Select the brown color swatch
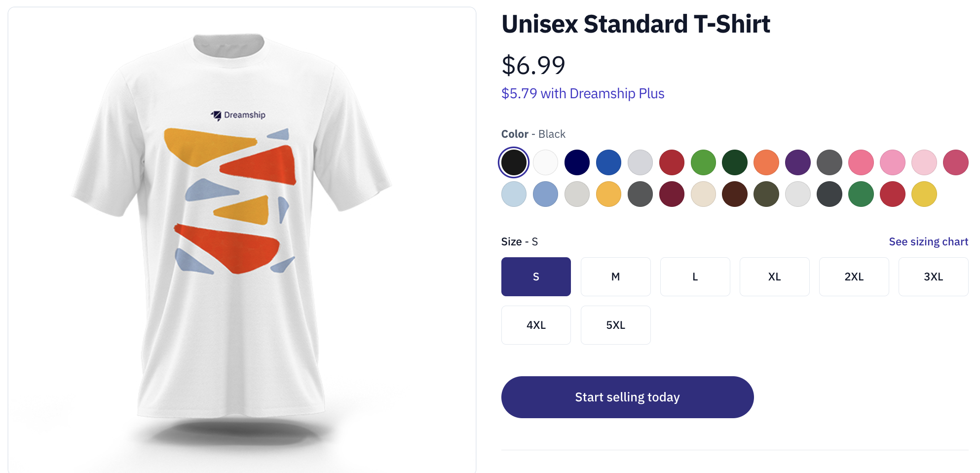Image resolution: width=980 pixels, height=473 pixels. [x=735, y=194]
